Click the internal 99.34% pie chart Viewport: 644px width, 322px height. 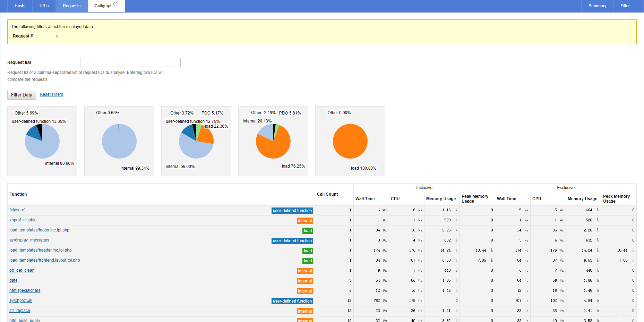click(119, 141)
